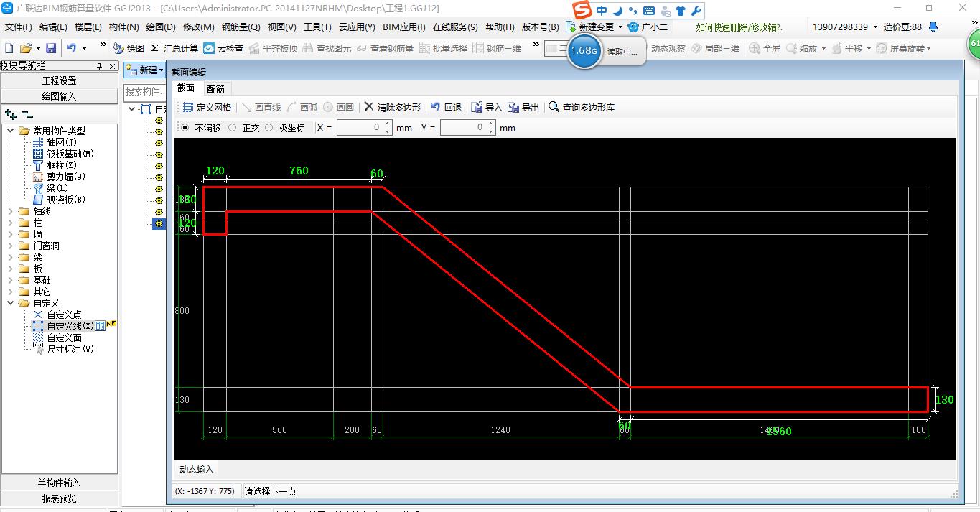Open BIM应用(I) menu
The width and height of the screenshot is (980, 512).
(x=404, y=27)
